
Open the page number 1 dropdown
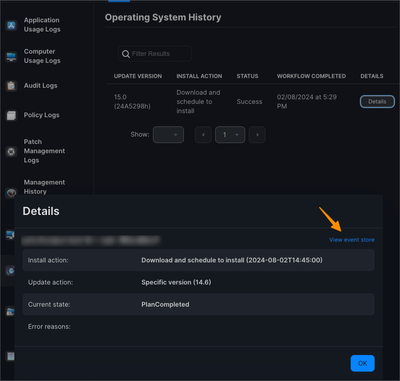pos(230,135)
